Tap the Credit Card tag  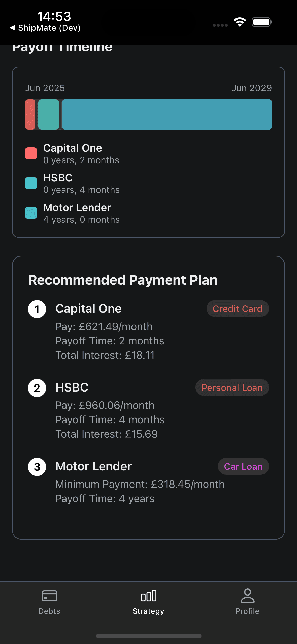[x=238, y=309]
